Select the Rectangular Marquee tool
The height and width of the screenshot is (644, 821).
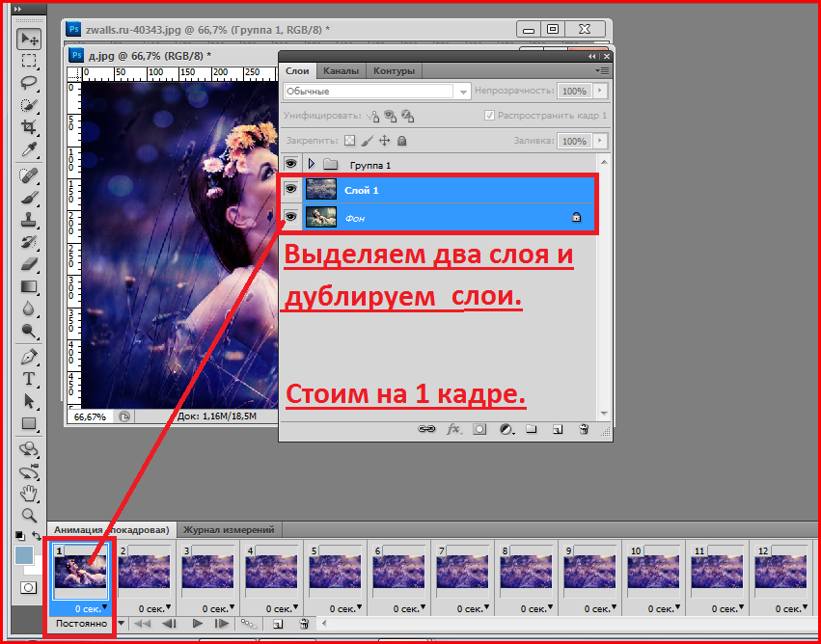(29, 61)
